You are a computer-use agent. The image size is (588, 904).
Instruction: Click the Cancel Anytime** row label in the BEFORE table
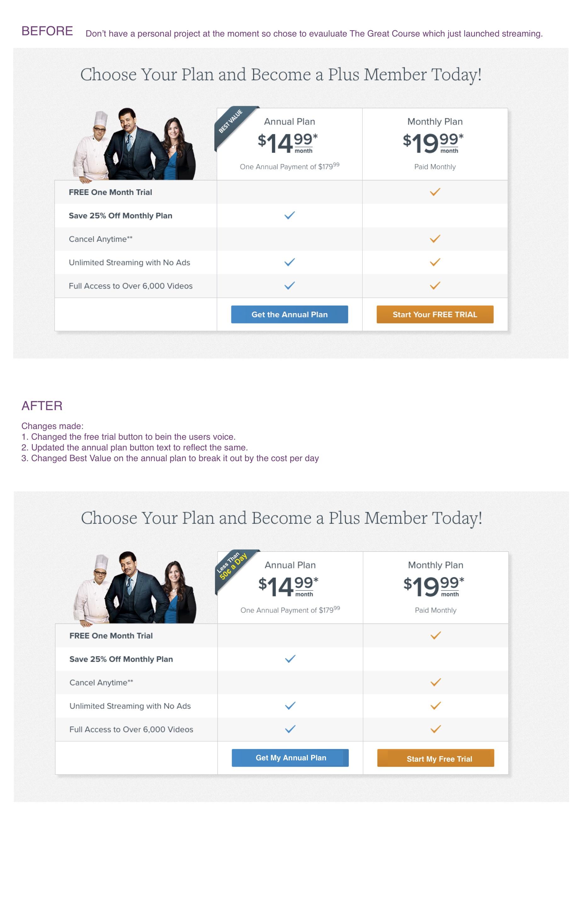[x=101, y=239]
